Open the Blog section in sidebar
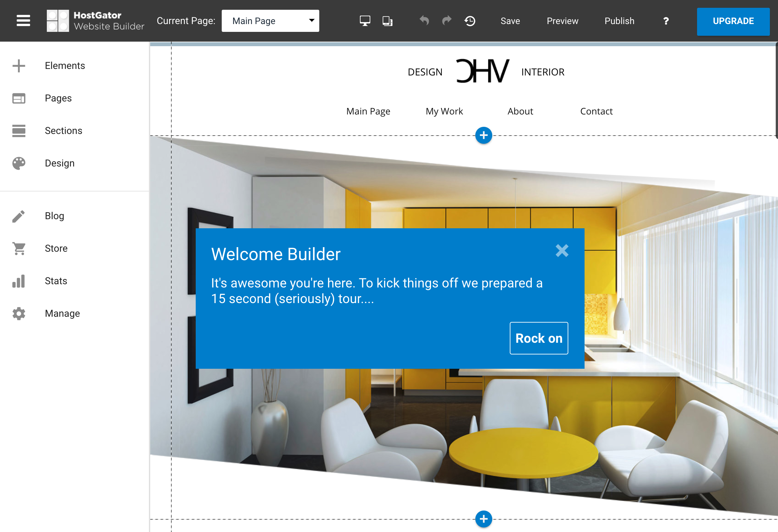The image size is (778, 532). (x=54, y=216)
